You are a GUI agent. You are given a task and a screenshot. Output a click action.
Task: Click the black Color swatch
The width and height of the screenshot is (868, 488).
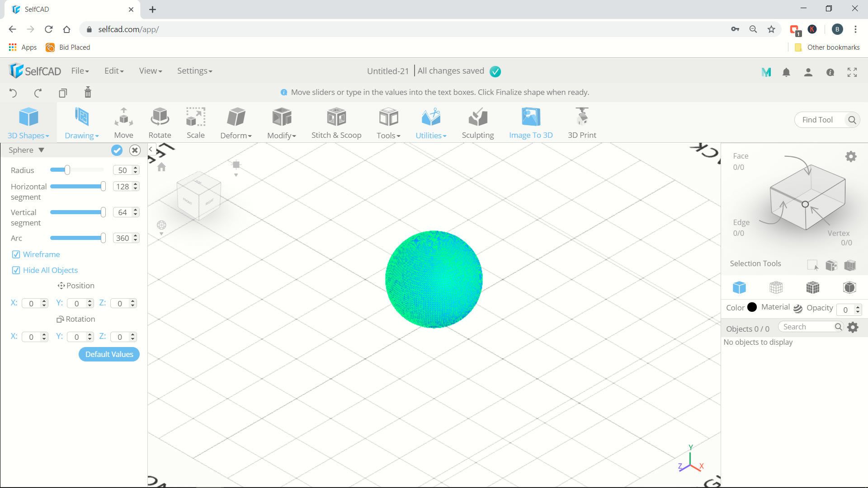pos(752,307)
